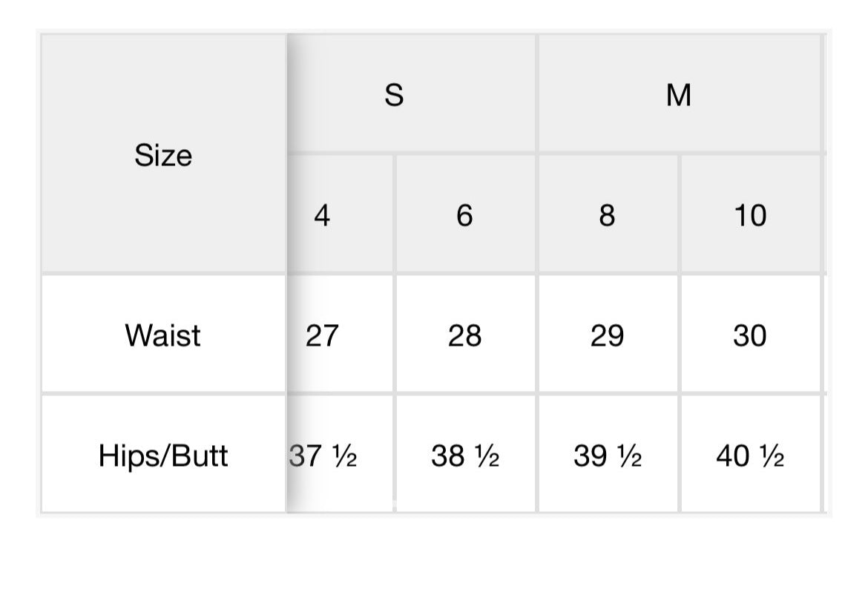Select the M size group header
Image resolution: width=868 pixels, height=592 pixels.
coord(678,95)
